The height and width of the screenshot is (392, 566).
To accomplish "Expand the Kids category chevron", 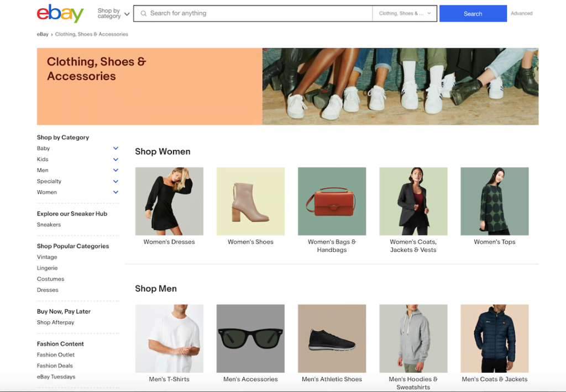I will 116,160.
